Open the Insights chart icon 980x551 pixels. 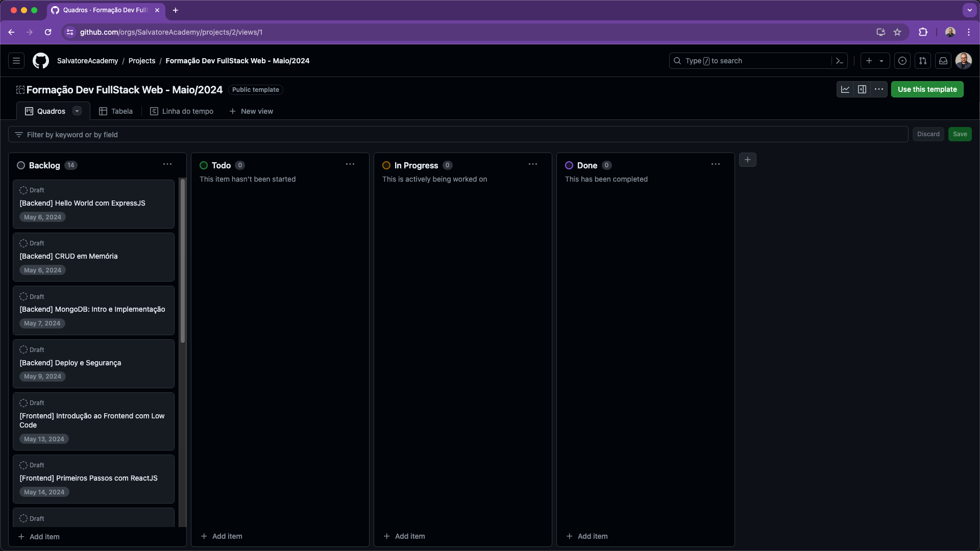(x=845, y=89)
